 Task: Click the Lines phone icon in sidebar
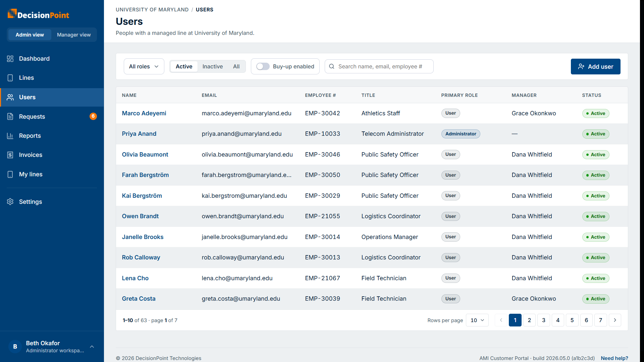tap(10, 78)
